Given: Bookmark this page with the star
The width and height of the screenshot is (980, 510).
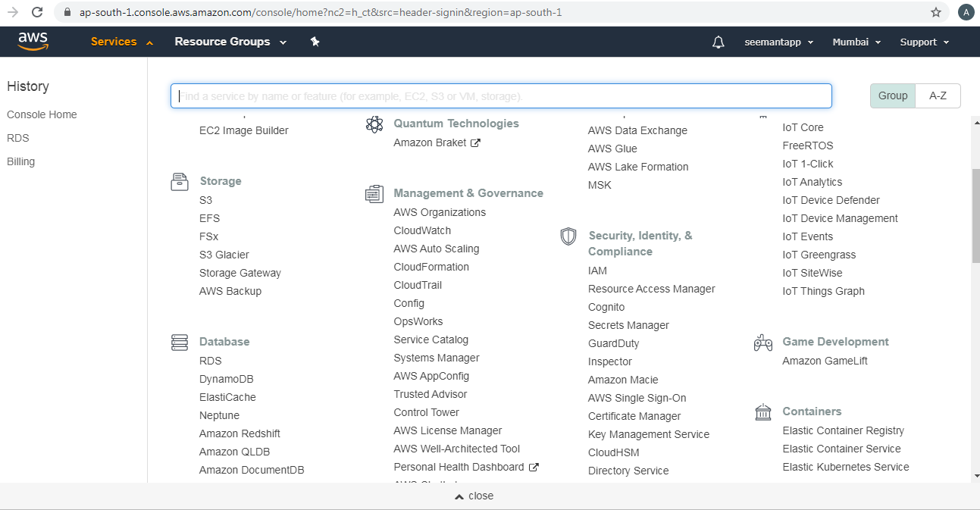Looking at the screenshot, I should coord(936,12).
